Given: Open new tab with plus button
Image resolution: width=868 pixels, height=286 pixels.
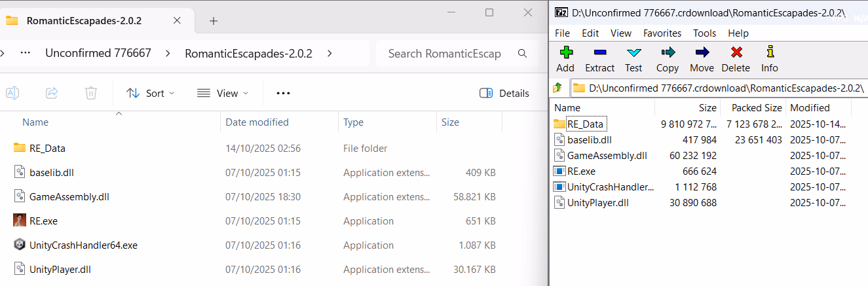Looking at the screenshot, I should 213,20.
